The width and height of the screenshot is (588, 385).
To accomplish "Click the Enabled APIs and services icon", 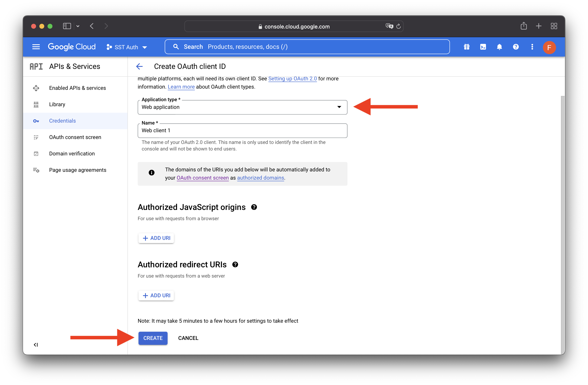I will [x=36, y=88].
